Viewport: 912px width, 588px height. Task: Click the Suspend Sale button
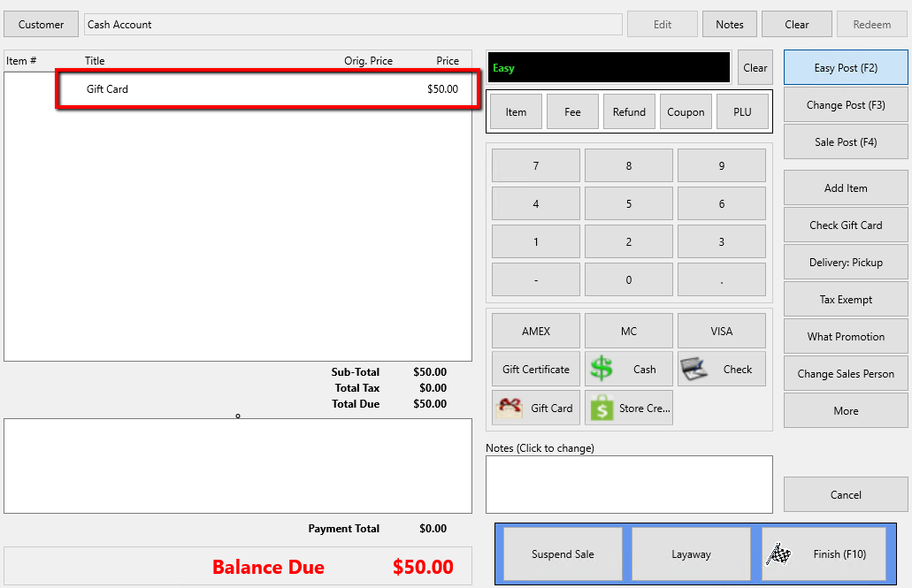563,554
